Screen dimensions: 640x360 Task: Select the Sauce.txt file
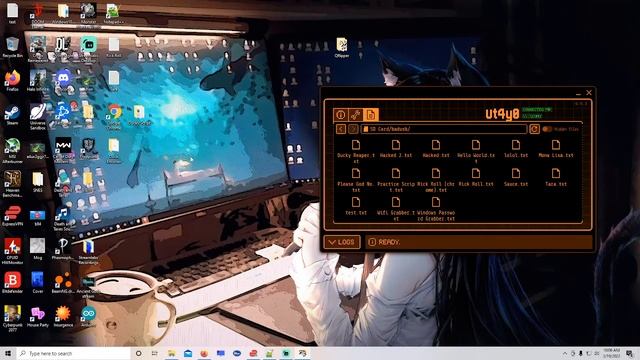pyautogui.click(x=516, y=177)
